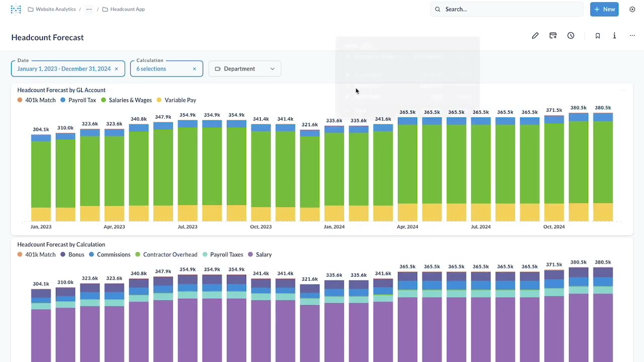Click 401k Match legend swatch in Calculation chart
The height and width of the screenshot is (362, 644).
point(20,254)
